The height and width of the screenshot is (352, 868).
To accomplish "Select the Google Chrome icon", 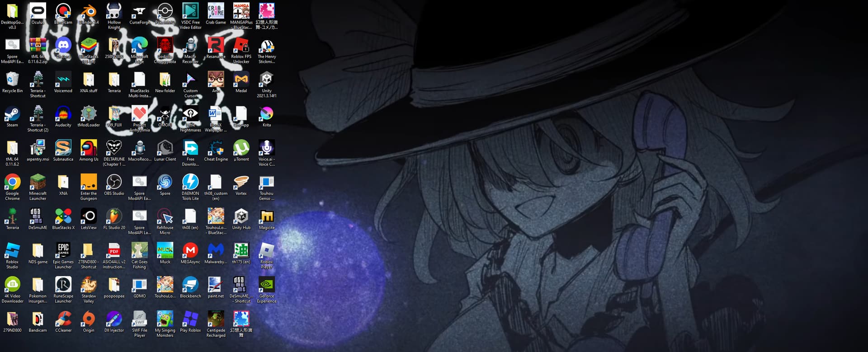I will tap(12, 182).
